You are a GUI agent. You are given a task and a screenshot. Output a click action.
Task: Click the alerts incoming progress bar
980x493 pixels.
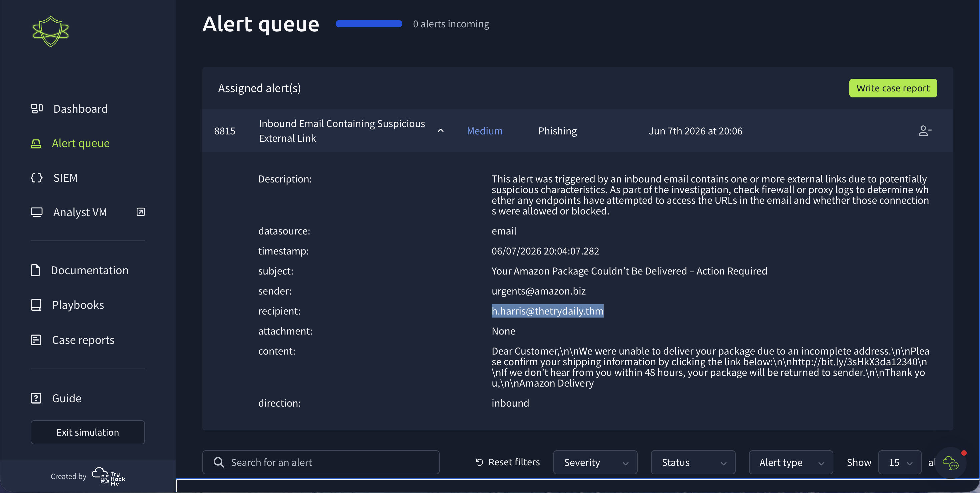[369, 24]
